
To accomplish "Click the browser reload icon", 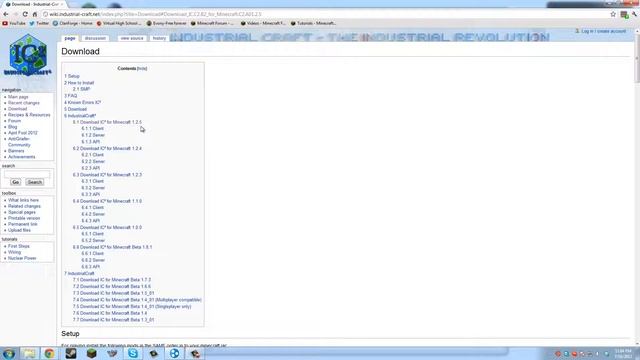I will pyautogui.click(x=25, y=14).
